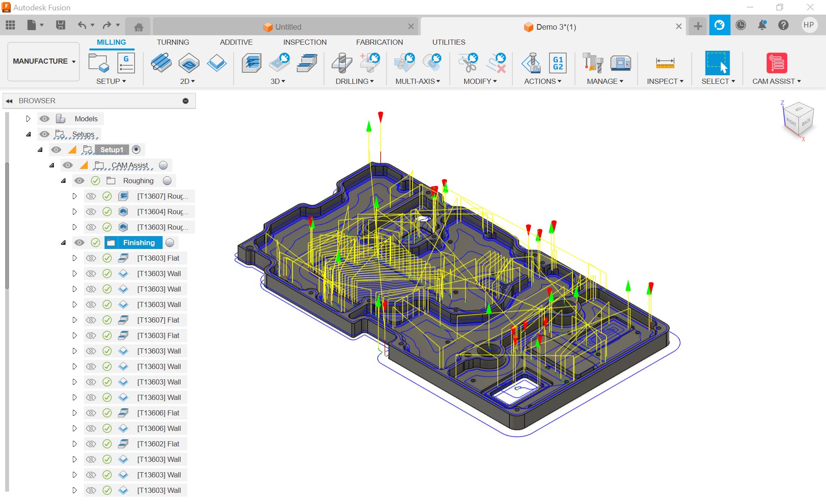The height and width of the screenshot is (504, 826).
Task: Toggle visibility of Finishing folder
Action: tap(79, 243)
